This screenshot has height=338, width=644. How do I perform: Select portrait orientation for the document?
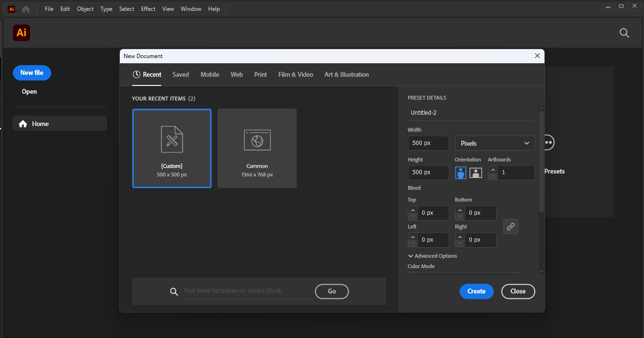click(460, 172)
